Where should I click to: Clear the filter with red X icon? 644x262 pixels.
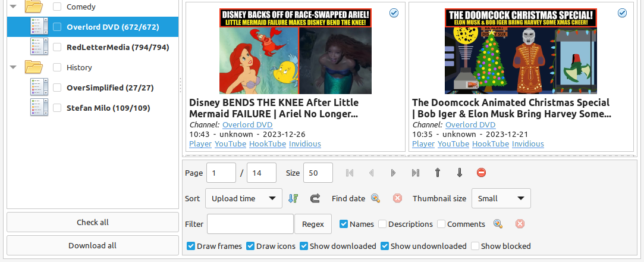click(520, 224)
